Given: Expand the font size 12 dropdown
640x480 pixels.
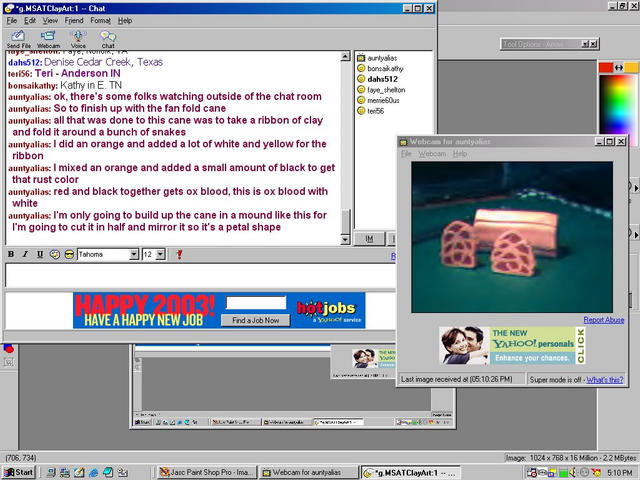Looking at the screenshot, I should click(x=160, y=254).
